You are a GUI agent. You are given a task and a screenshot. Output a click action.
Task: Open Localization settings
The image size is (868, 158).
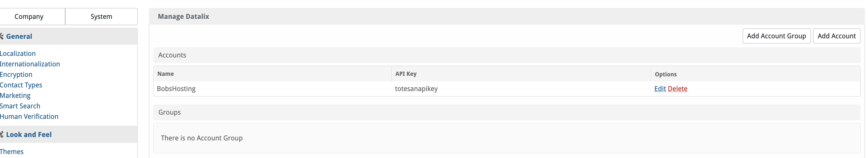point(18,54)
